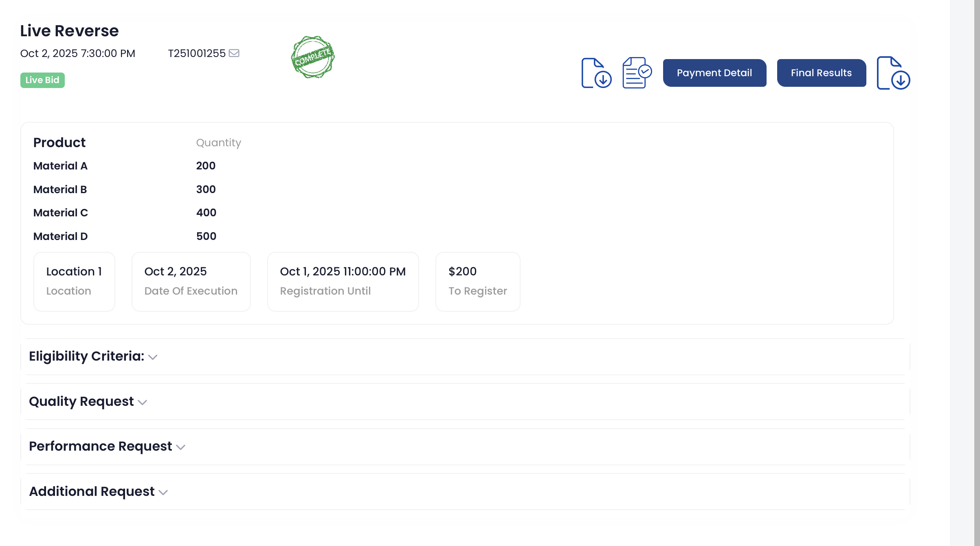Click the Material D row
980x546 pixels.
(60, 236)
